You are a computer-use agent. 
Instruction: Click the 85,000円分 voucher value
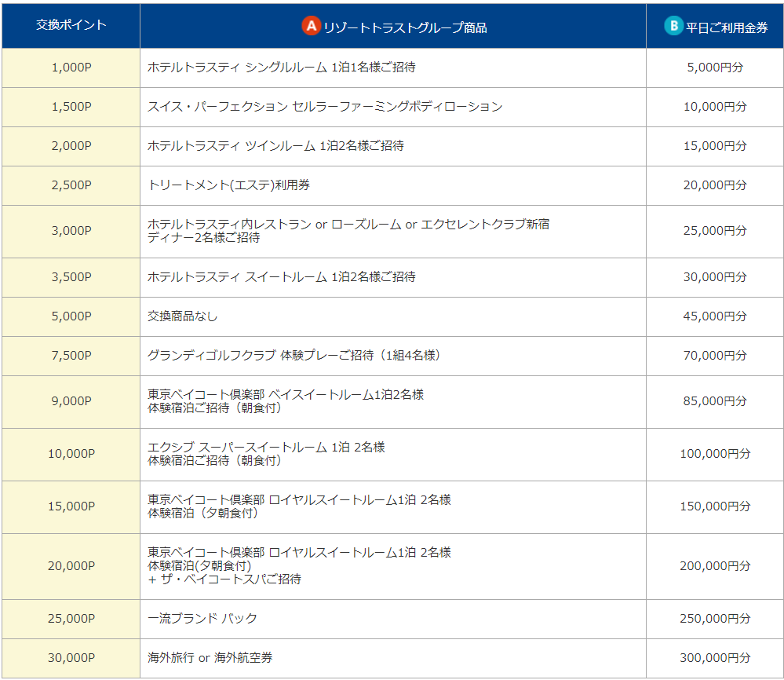[715, 400]
